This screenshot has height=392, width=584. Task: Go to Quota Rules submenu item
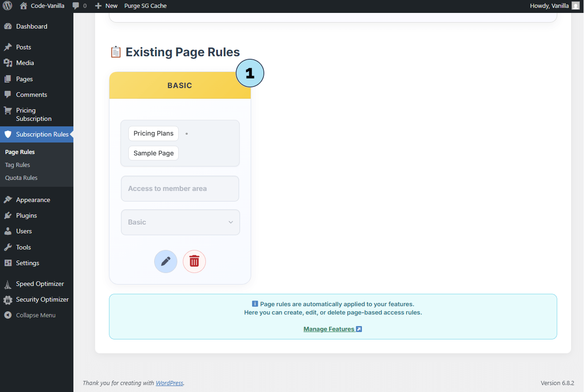click(x=21, y=178)
